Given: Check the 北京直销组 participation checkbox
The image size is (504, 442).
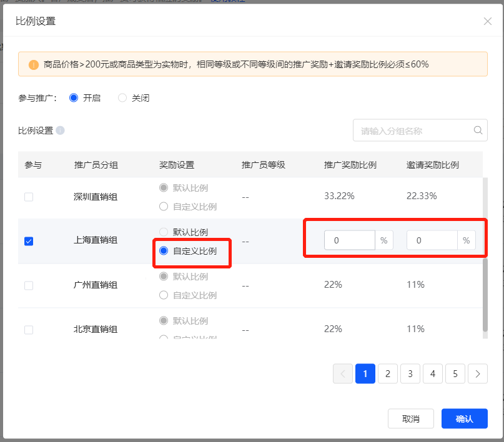Looking at the screenshot, I should (29, 330).
